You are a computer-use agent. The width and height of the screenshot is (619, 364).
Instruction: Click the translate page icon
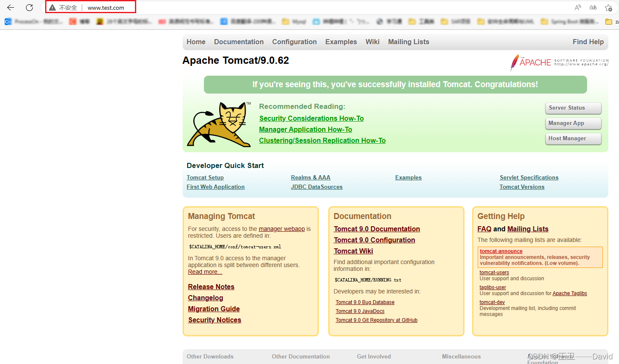(593, 7)
